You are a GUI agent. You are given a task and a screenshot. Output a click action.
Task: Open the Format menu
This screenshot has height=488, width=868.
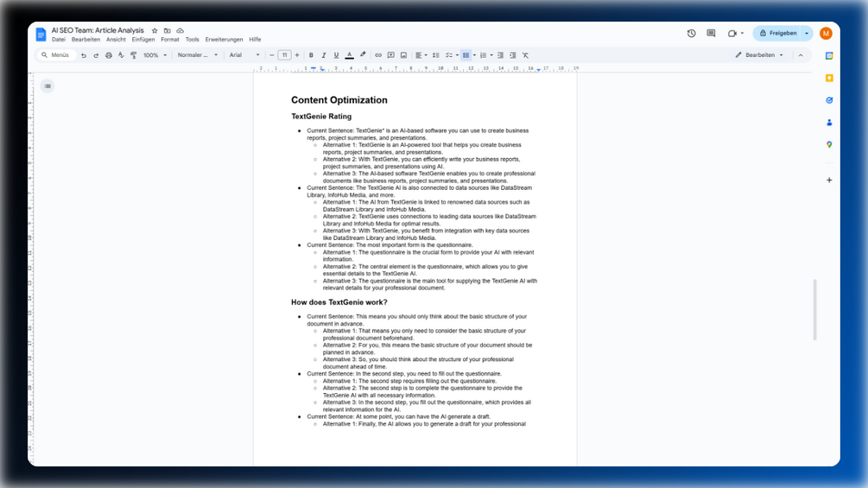click(x=170, y=40)
